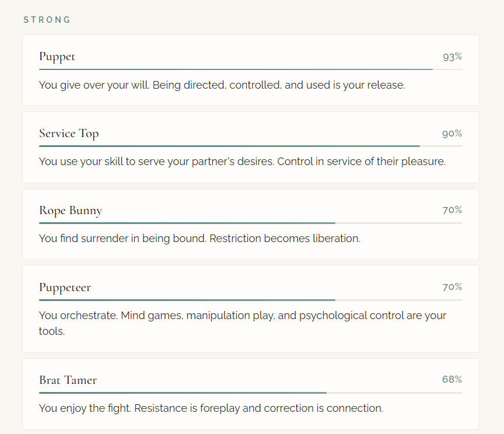Click the Service Top progress bar
The image size is (504, 434).
(x=251, y=146)
